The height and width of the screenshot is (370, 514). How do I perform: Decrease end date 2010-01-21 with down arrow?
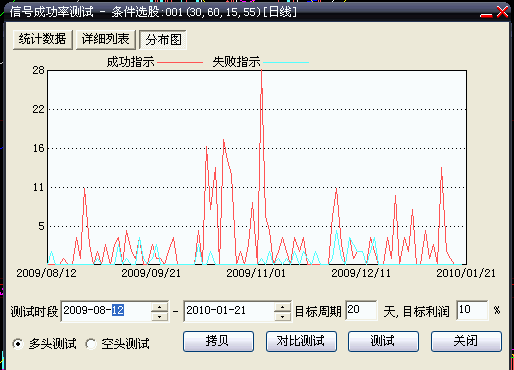click(x=282, y=316)
